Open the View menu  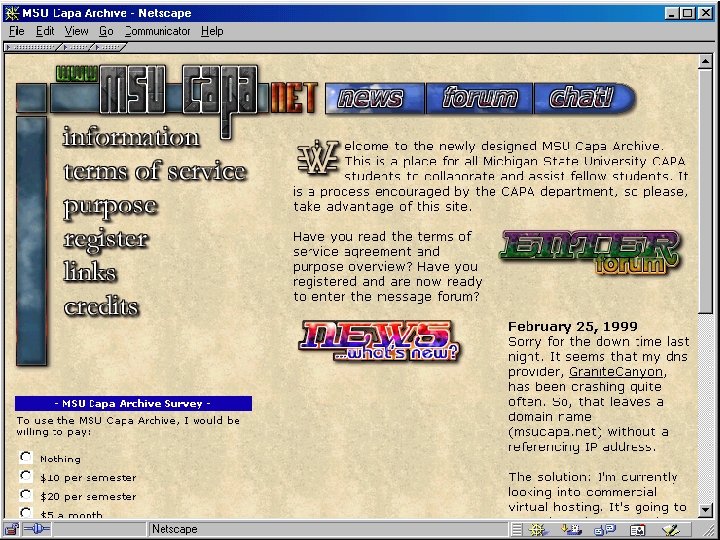pos(76,31)
